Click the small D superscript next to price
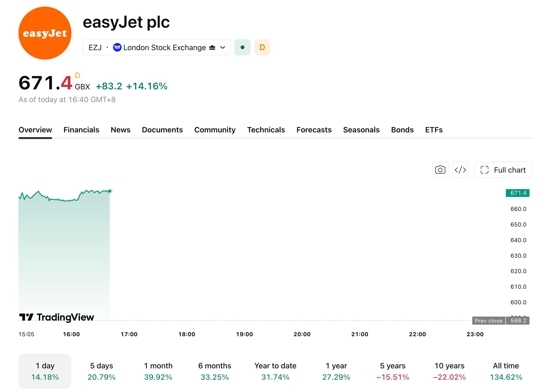This screenshot has width=547, height=392. [77, 75]
